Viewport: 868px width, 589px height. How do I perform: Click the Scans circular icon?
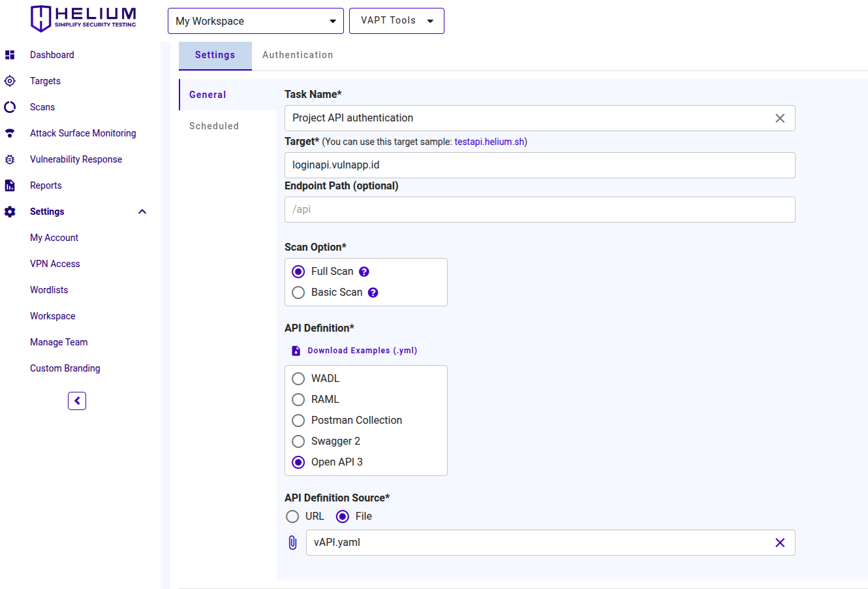point(10,107)
